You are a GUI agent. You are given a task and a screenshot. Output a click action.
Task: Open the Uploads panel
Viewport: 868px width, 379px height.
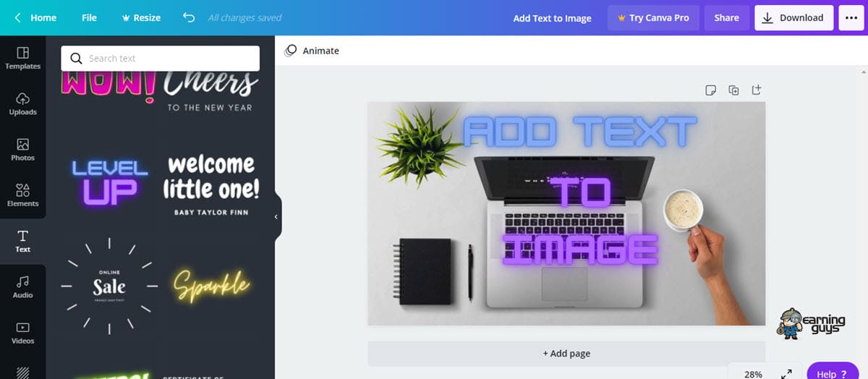tap(22, 103)
